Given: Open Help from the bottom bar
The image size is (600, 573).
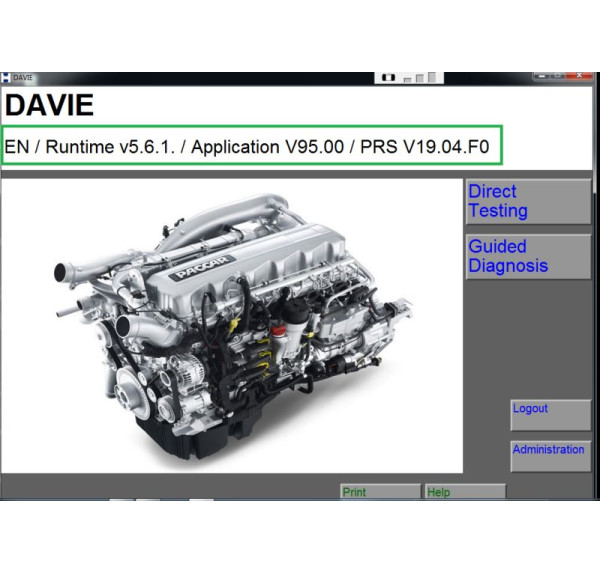Looking at the screenshot, I should click(464, 492).
